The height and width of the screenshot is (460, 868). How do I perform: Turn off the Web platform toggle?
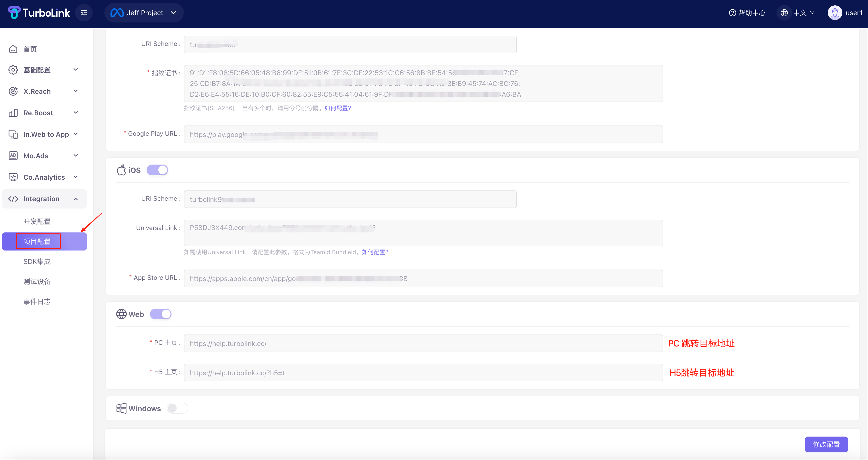161,314
